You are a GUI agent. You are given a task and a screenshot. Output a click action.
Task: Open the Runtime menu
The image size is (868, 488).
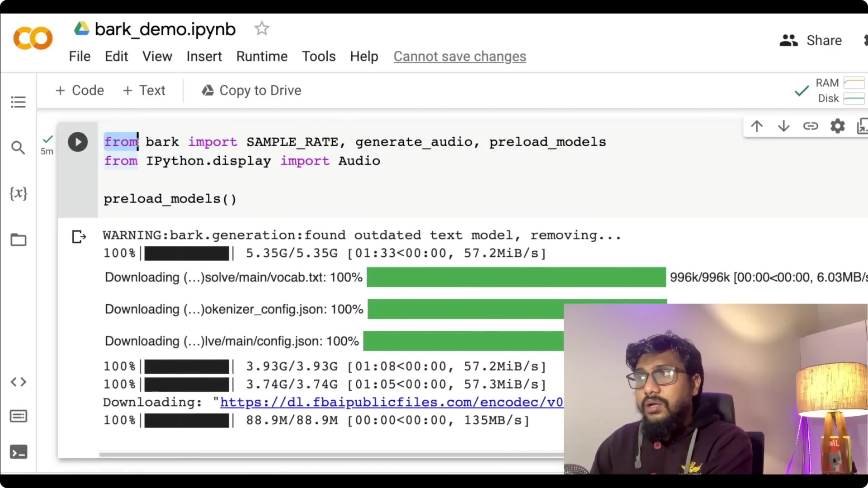click(x=261, y=56)
